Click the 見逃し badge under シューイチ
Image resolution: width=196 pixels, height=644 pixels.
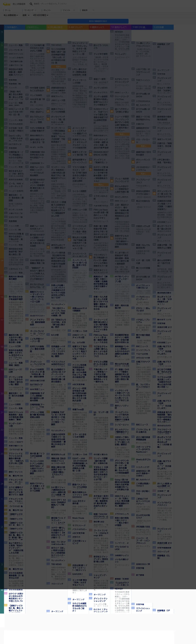pos(122,134)
